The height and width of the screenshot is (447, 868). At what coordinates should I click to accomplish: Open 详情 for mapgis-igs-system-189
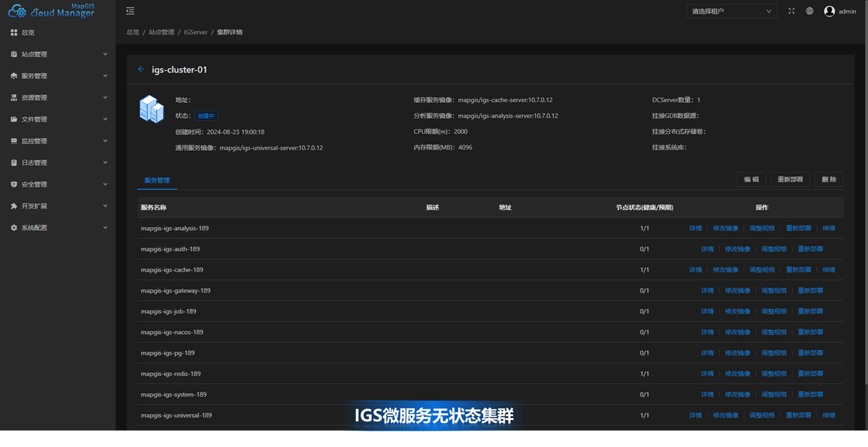click(707, 394)
